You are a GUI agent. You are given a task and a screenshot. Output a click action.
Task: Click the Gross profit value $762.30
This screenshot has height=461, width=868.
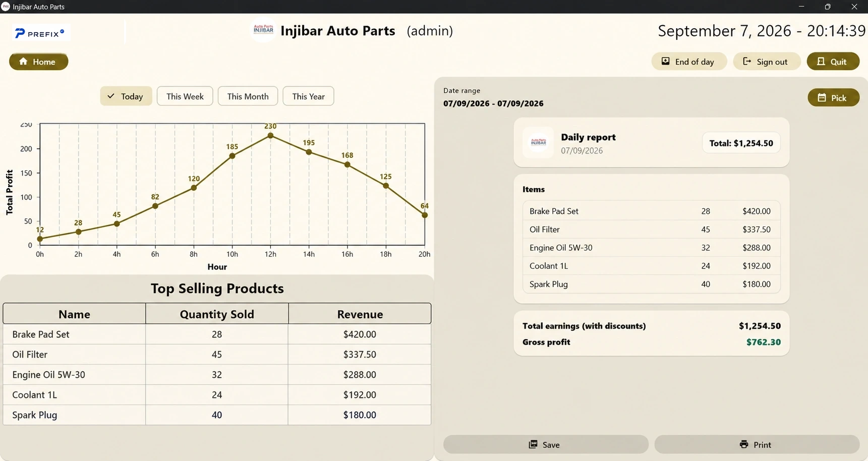click(x=763, y=342)
